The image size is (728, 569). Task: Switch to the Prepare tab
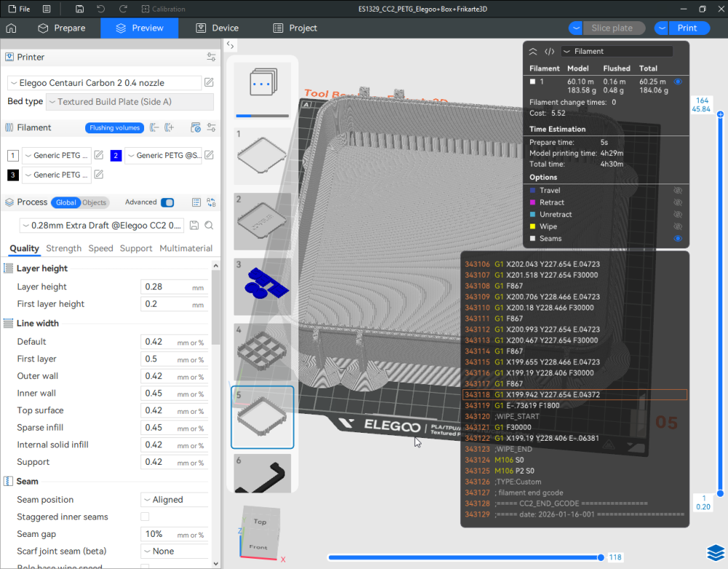(x=61, y=28)
